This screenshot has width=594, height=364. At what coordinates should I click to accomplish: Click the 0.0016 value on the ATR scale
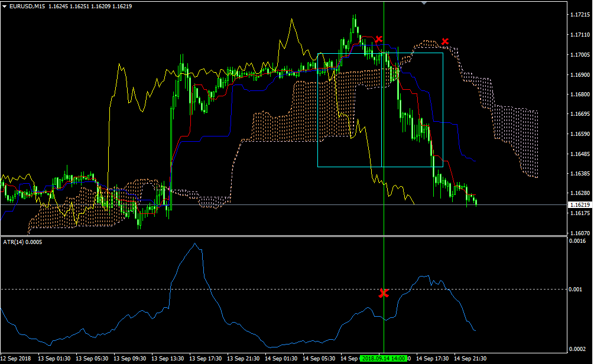578,241
